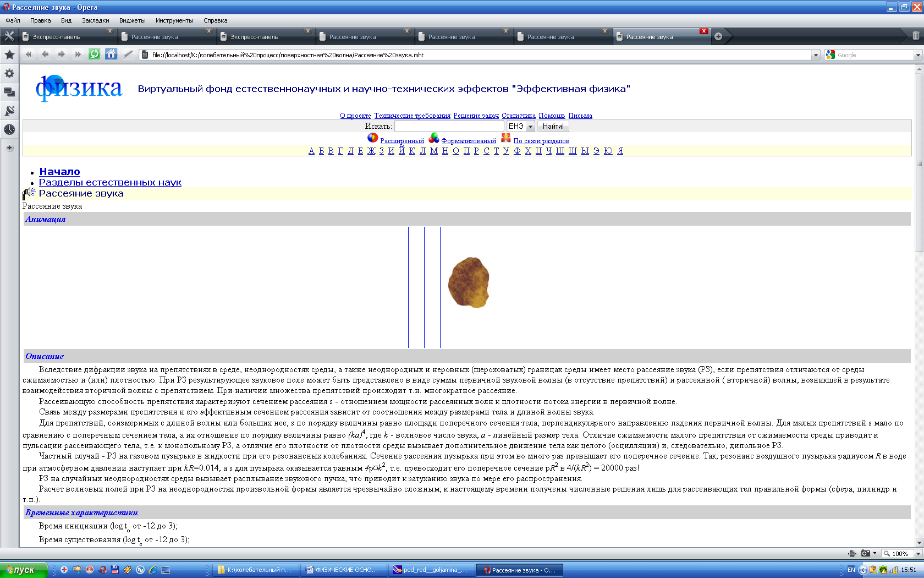This screenshot has width=924, height=578.
Task: Open the ЕНЭ search category dropdown
Action: click(x=530, y=127)
